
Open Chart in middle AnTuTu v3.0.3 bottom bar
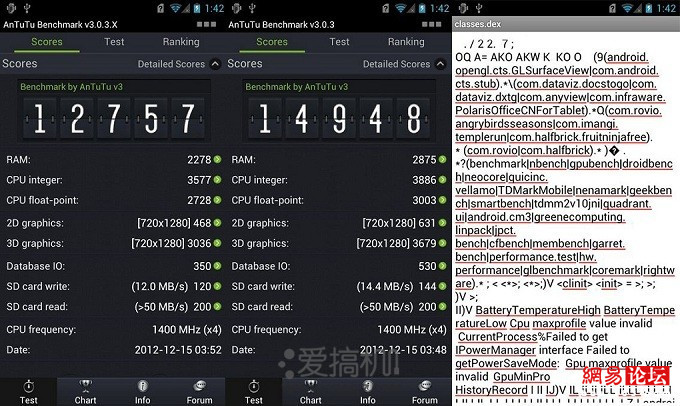click(311, 392)
